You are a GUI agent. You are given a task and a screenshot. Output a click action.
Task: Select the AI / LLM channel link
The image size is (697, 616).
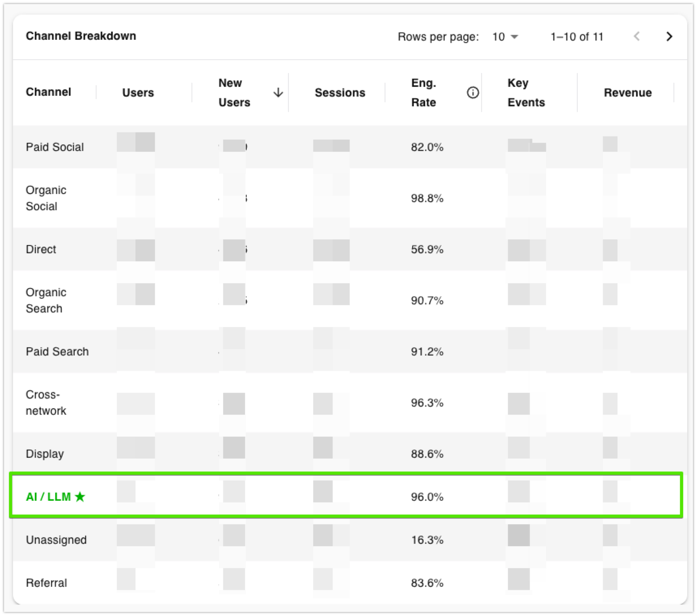49,496
